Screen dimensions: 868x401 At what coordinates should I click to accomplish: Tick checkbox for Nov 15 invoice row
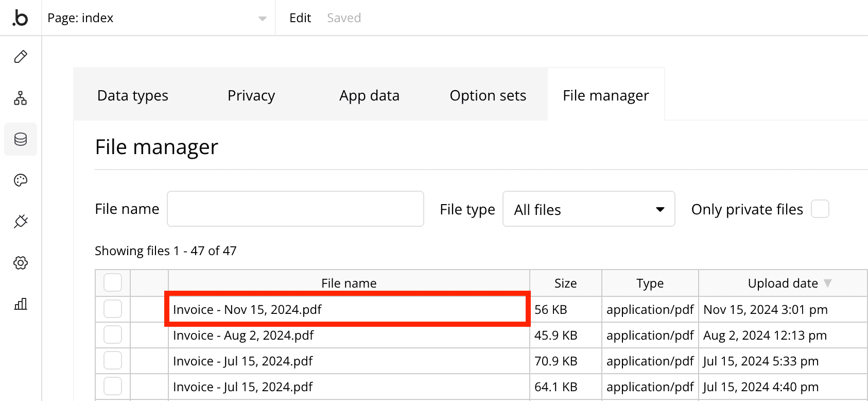113,309
